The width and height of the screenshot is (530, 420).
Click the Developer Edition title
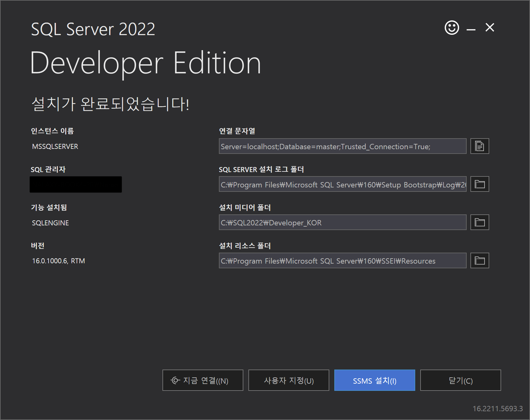tap(146, 64)
